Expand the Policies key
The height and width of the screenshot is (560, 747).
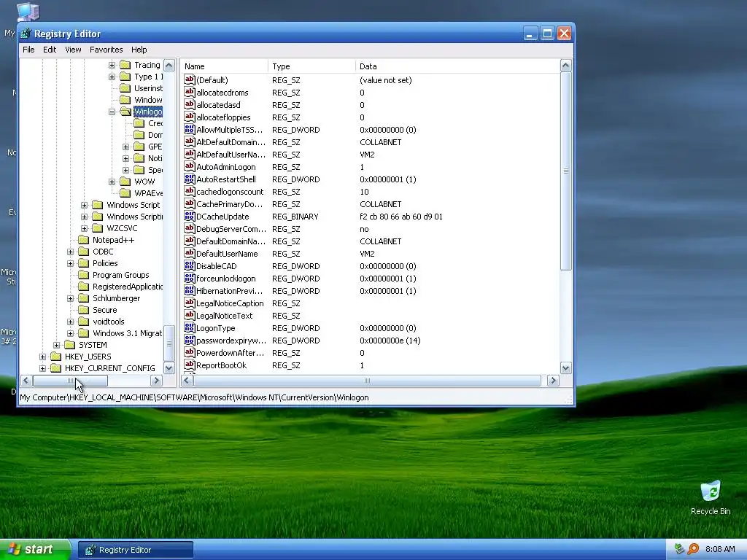(71, 263)
